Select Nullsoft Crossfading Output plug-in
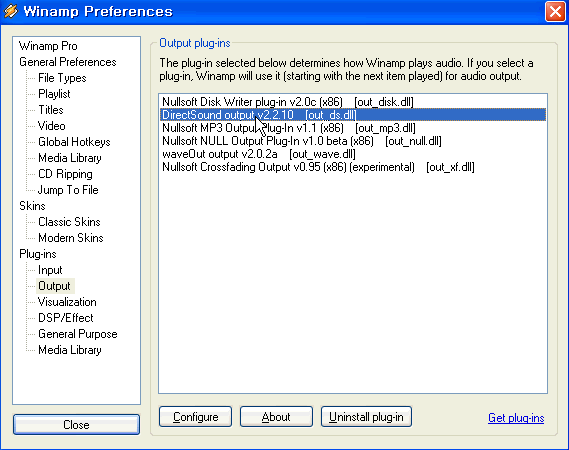Viewport: 569px width, 450px height. [x=353, y=167]
